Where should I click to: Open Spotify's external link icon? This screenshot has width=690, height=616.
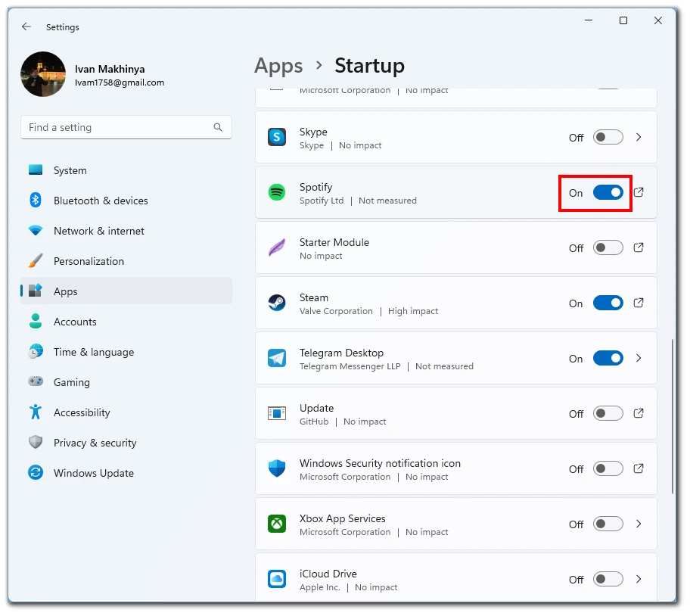tap(639, 192)
